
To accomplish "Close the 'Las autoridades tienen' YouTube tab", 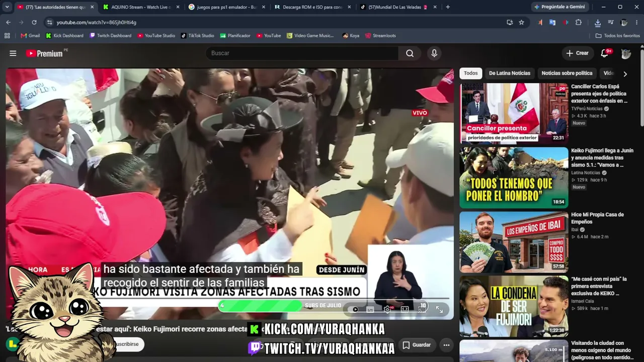I will (x=92, y=7).
